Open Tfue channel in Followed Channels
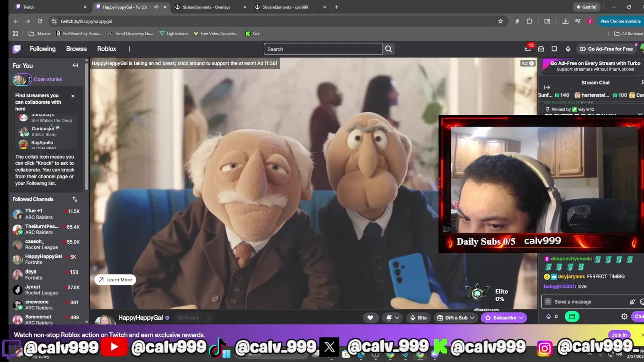644x362 pixels. (46, 214)
